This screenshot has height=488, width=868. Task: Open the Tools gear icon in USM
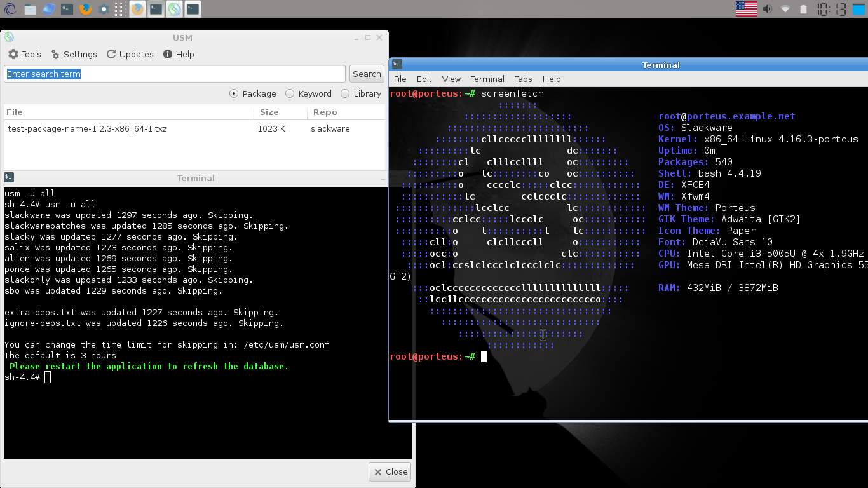point(13,54)
